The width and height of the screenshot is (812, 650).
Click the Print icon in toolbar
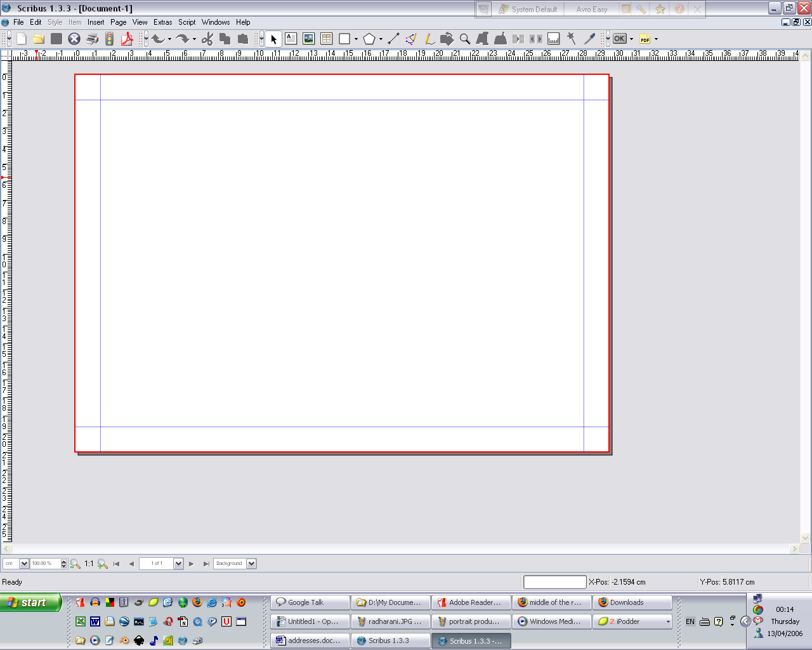click(x=93, y=39)
